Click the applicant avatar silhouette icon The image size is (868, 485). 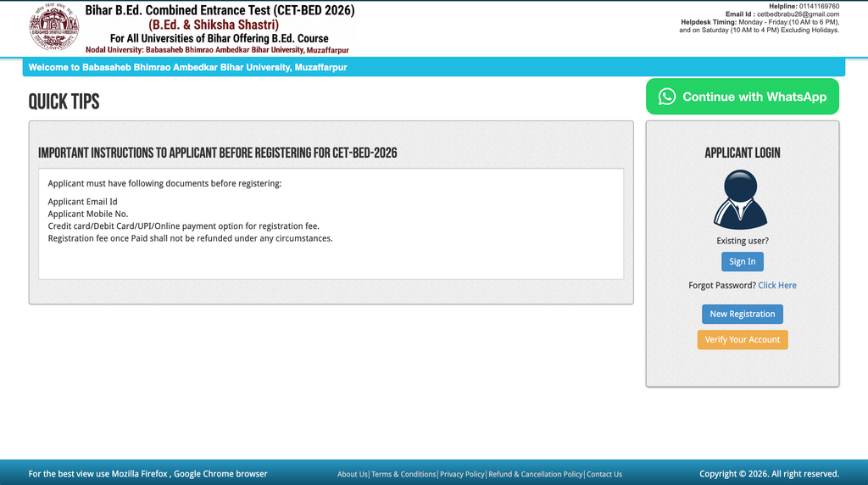coord(741,200)
